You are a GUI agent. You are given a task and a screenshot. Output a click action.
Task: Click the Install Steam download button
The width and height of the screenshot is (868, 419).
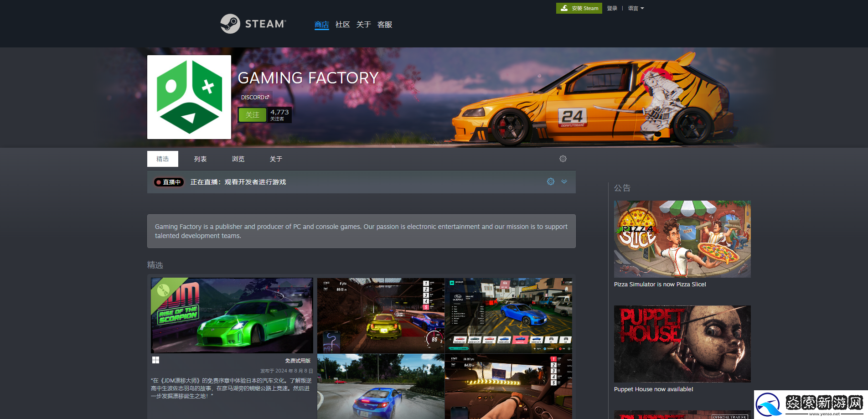[579, 8]
